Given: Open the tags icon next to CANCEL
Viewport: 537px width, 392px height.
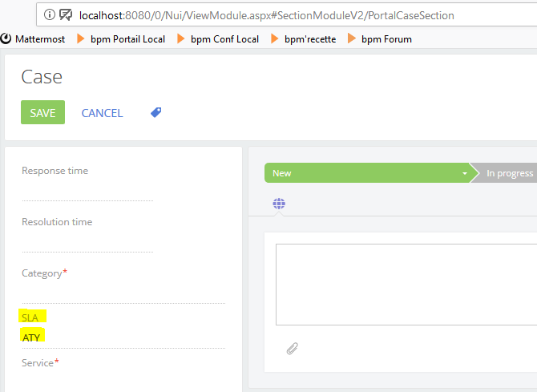Looking at the screenshot, I should click(x=156, y=112).
